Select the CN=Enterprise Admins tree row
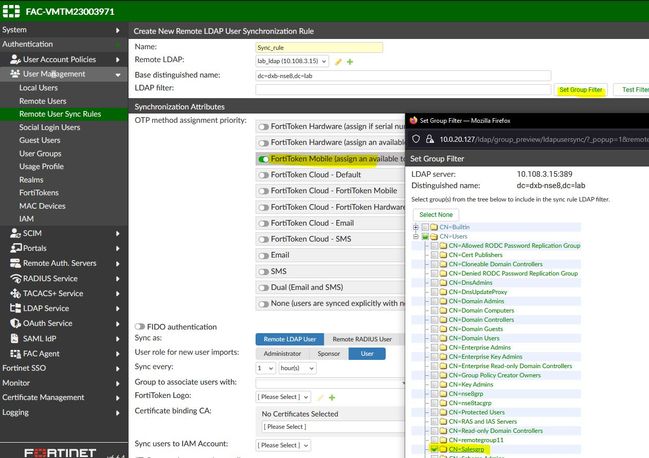 click(480, 348)
